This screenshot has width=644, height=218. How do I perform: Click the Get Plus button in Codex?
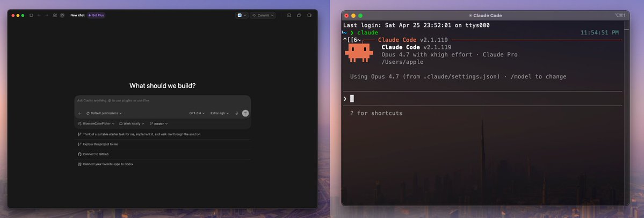click(x=96, y=15)
